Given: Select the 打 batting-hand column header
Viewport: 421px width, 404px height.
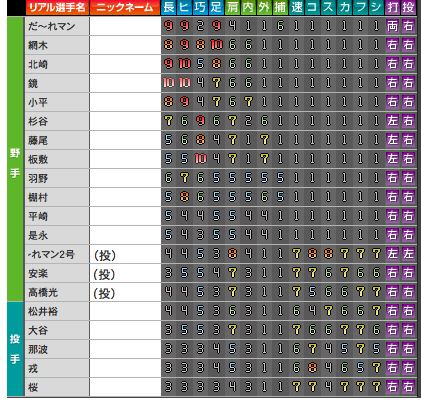Looking at the screenshot, I should (x=393, y=7).
